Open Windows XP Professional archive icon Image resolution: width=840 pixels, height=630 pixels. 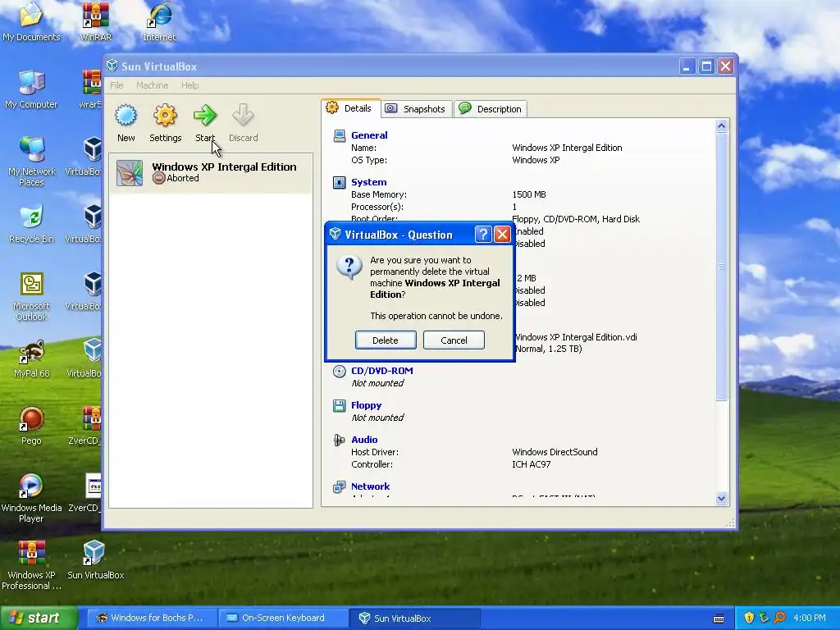point(31,566)
